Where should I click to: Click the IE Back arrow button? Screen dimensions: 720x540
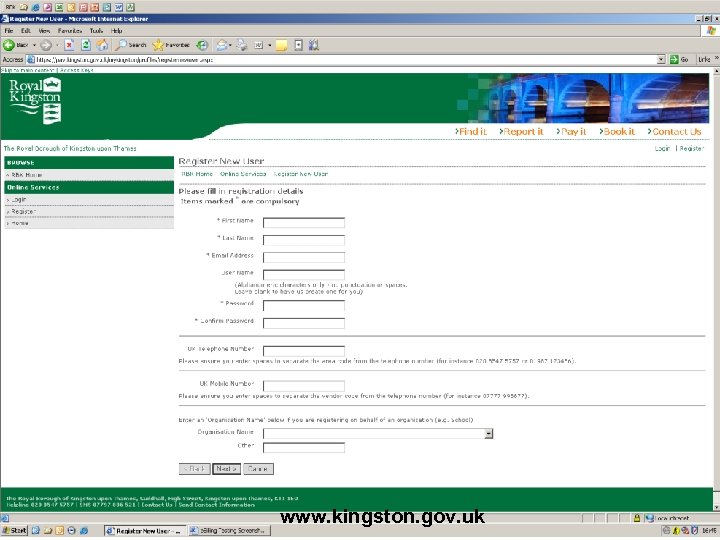coord(15,45)
